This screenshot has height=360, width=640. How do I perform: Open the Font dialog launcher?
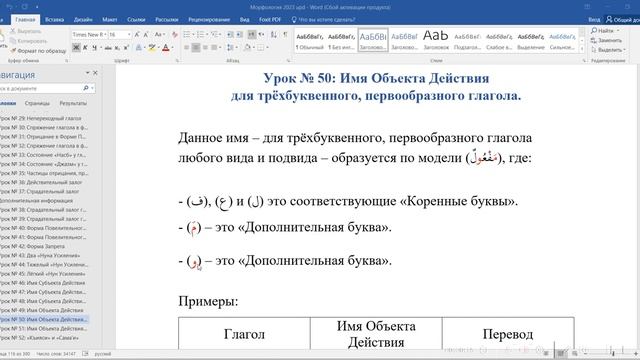pos(177,61)
